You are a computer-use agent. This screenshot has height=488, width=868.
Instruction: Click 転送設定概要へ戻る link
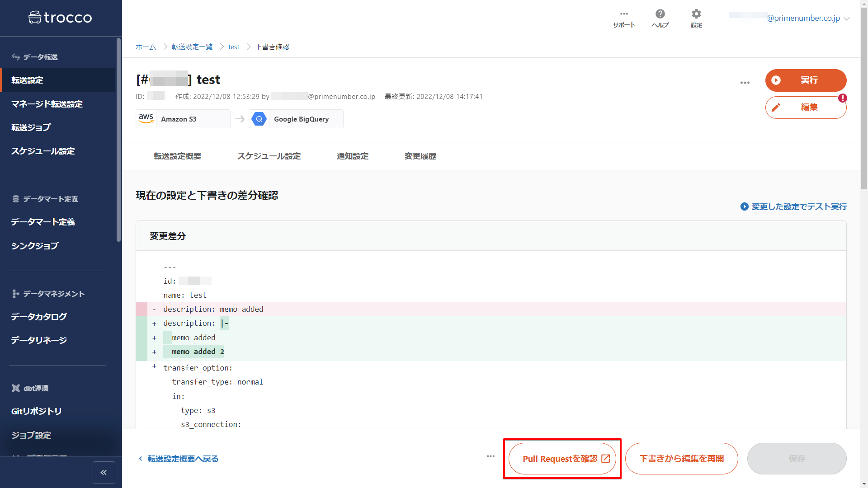click(x=179, y=459)
